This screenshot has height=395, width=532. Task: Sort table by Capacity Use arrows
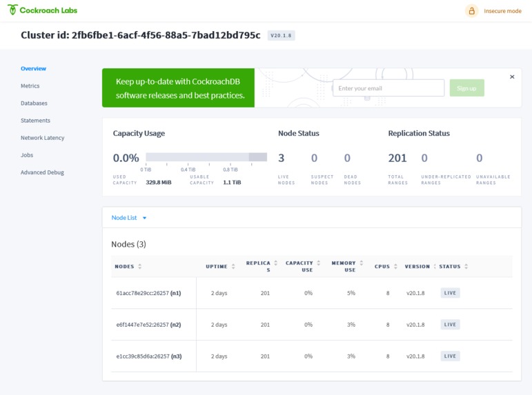(319, 263)
